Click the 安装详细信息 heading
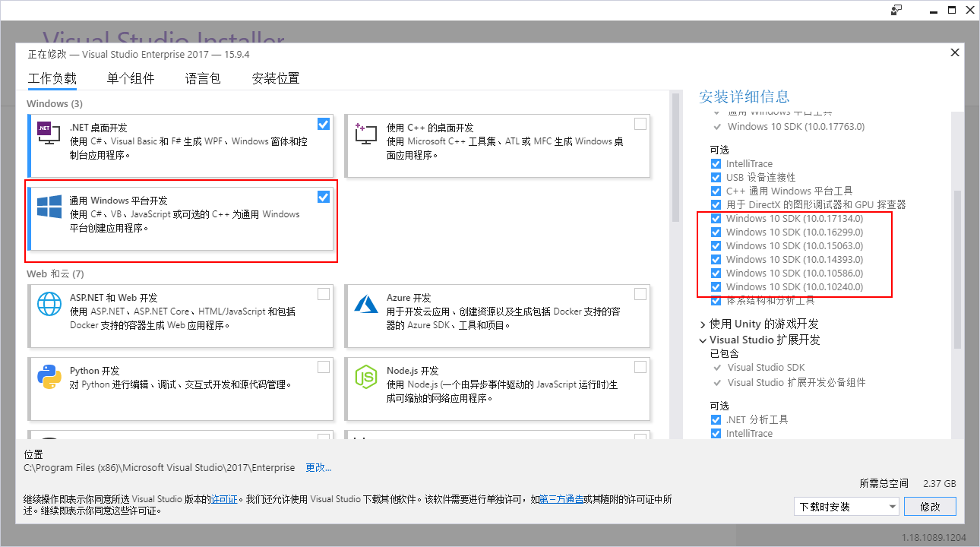 pyautogui.click(x=744, y=96)
